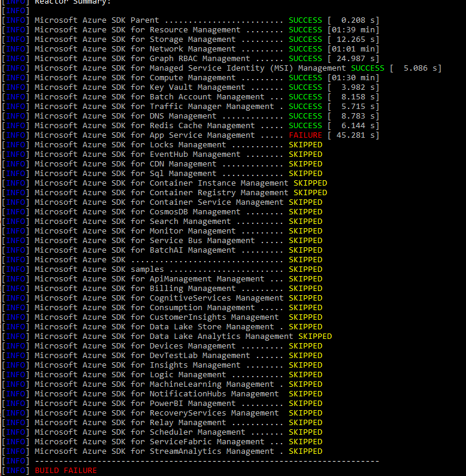Click the '0.208 s' duration value

coord(358,20)
